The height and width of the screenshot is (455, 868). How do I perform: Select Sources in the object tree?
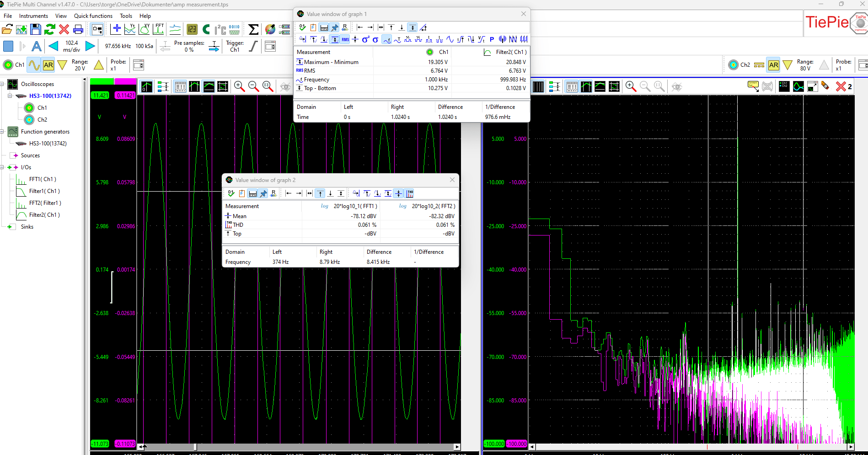click(30, 155)
